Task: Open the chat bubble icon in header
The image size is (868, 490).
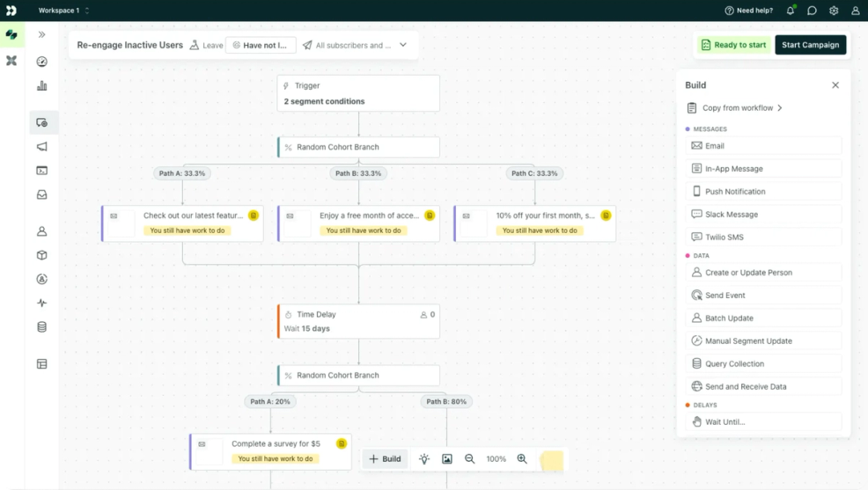Action: (812, 11)
